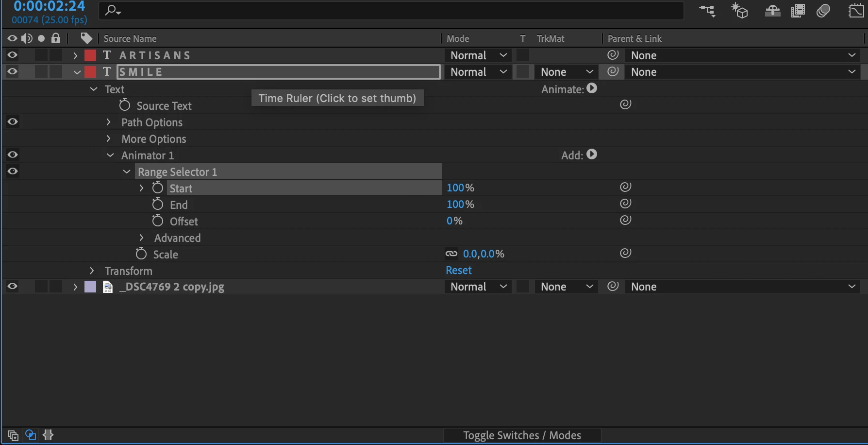Enable the Frame Blending switch icon
The height and width of the screenshot is (445, 868).
click(798, 11)
